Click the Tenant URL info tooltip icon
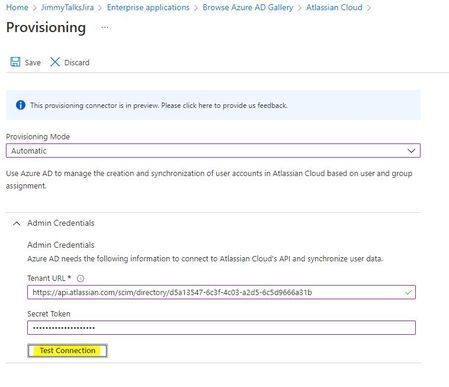 81,278
